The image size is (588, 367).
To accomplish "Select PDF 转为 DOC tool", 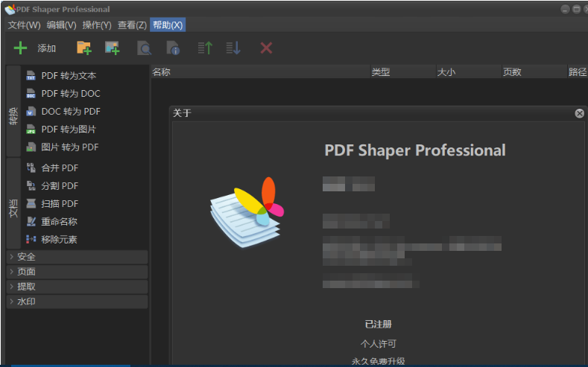I will coord(71,94).
